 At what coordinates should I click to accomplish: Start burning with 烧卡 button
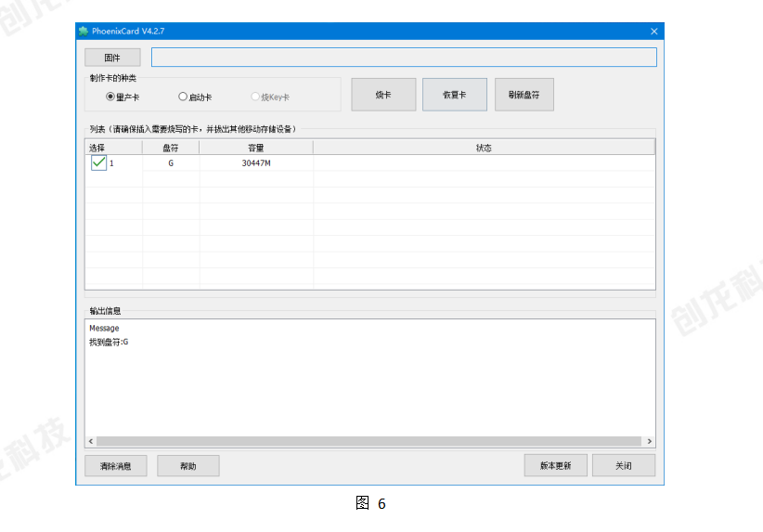383,95
